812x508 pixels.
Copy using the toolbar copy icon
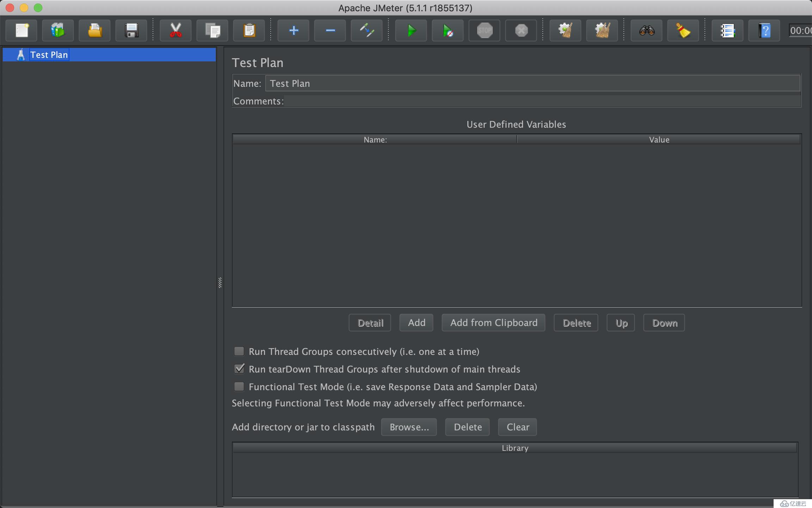pyautogui.click(x=212, y=31)
